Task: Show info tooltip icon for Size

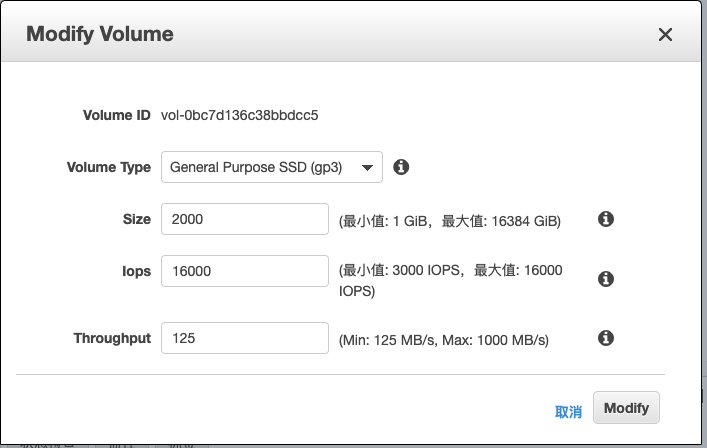Action: point(605,219)
